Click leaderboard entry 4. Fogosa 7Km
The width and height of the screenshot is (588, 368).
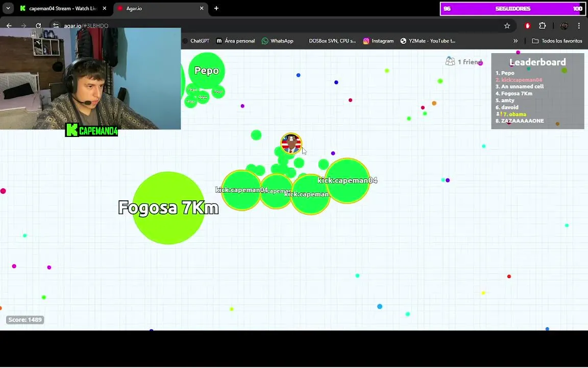coord(514,94)
